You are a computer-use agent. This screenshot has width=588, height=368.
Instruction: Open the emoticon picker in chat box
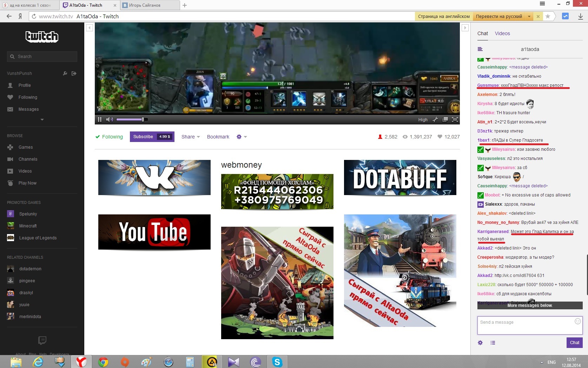[577, 321]
